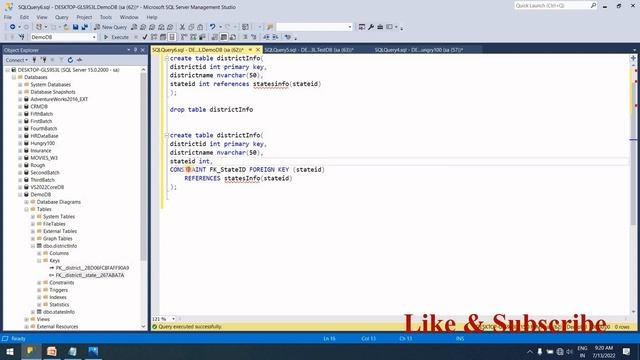This screenshot has width=640, height=360.
Task: Open the Object Explorer window position dropdown
Action: pos(129,50)
